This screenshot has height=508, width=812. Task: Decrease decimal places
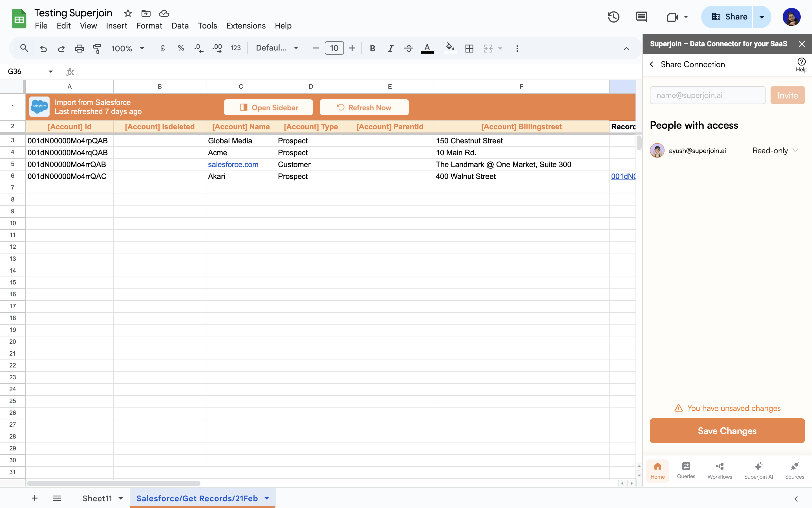coord(199,48)
